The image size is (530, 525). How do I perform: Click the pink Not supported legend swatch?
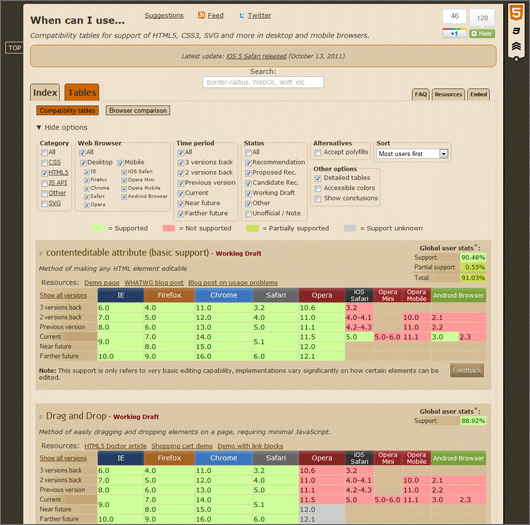pos(169,229)
